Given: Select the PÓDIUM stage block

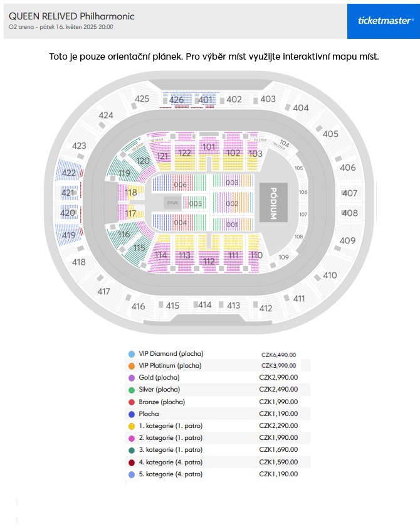Looking at the screenshot, I should point(273,203).
